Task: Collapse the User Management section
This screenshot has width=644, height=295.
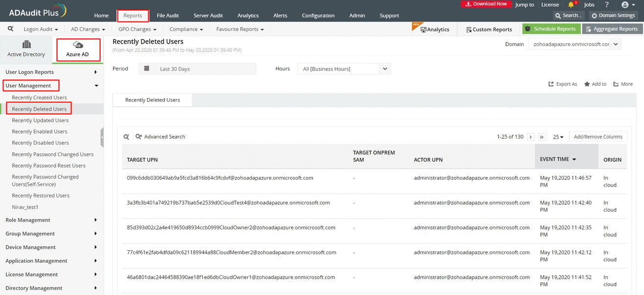Action: (x=52, y=86)
